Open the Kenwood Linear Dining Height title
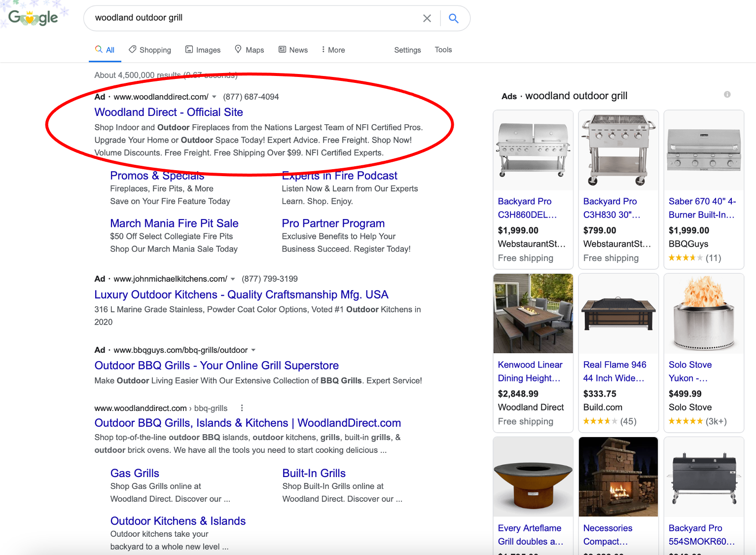 click(530, 371)
